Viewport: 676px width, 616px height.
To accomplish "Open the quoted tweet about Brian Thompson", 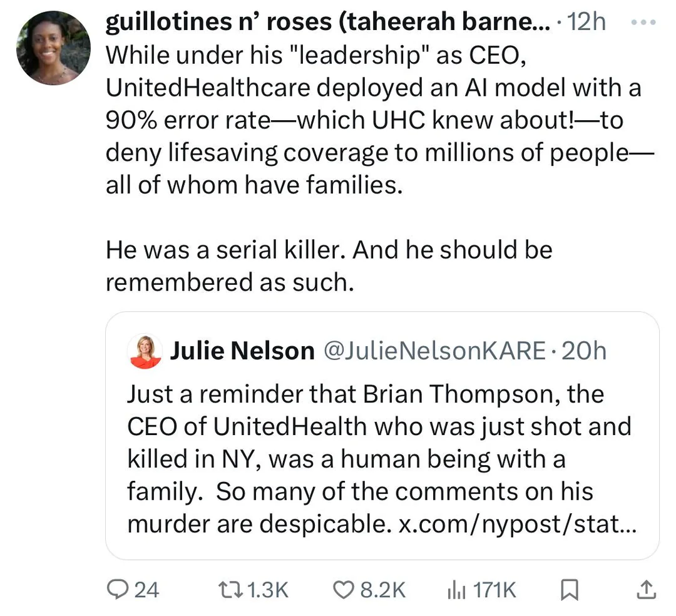I will click(382, 435).
